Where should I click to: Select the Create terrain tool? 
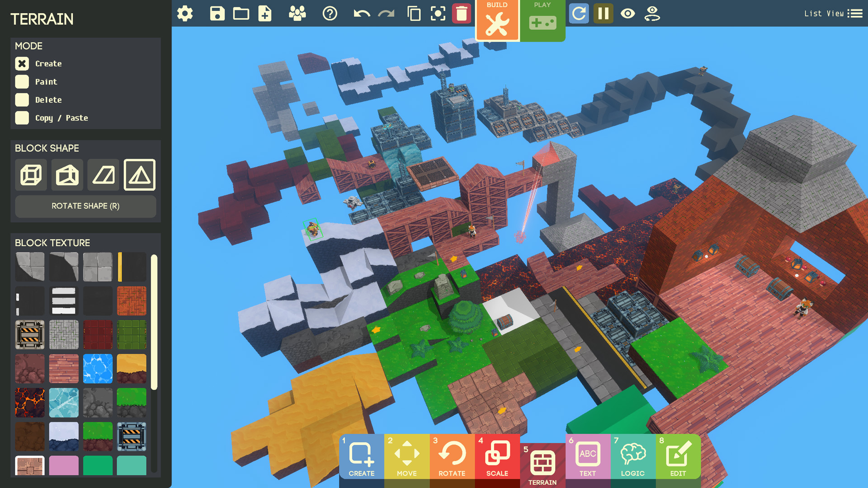coord(20,63)
